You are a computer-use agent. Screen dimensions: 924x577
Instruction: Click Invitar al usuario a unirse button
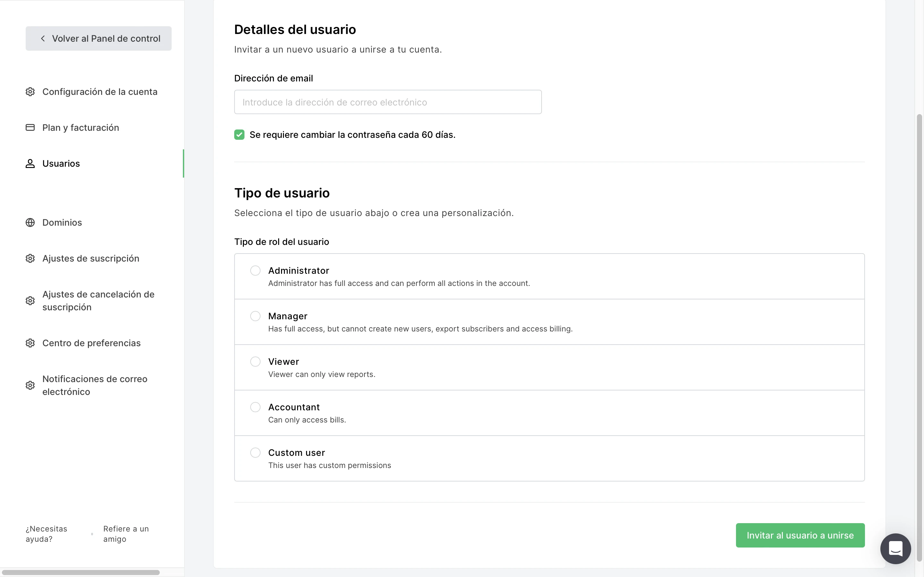point(800,535)
